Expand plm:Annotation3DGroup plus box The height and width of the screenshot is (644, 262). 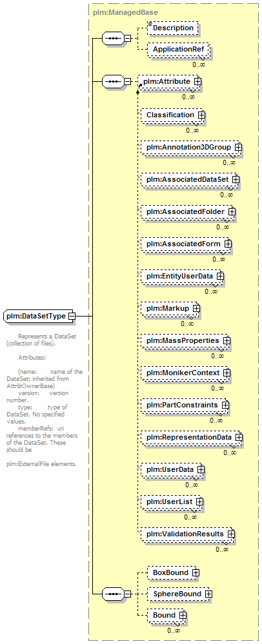(238, 147)
